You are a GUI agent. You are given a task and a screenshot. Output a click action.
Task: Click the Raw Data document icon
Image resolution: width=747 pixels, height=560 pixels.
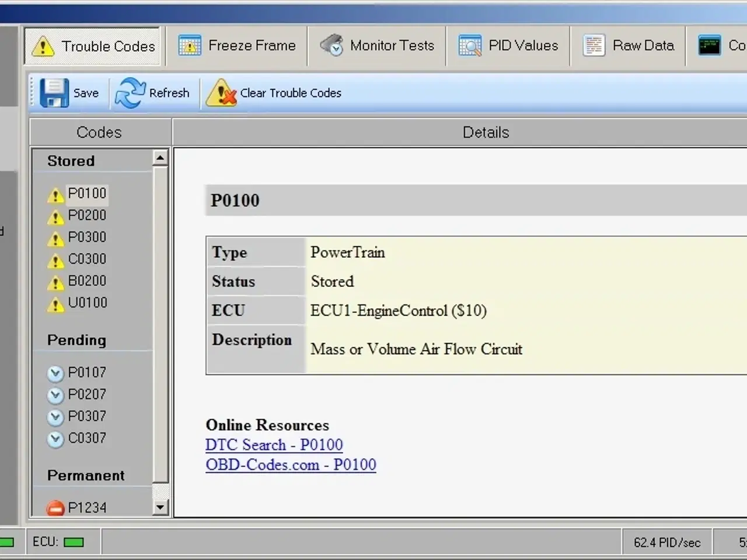594,45
